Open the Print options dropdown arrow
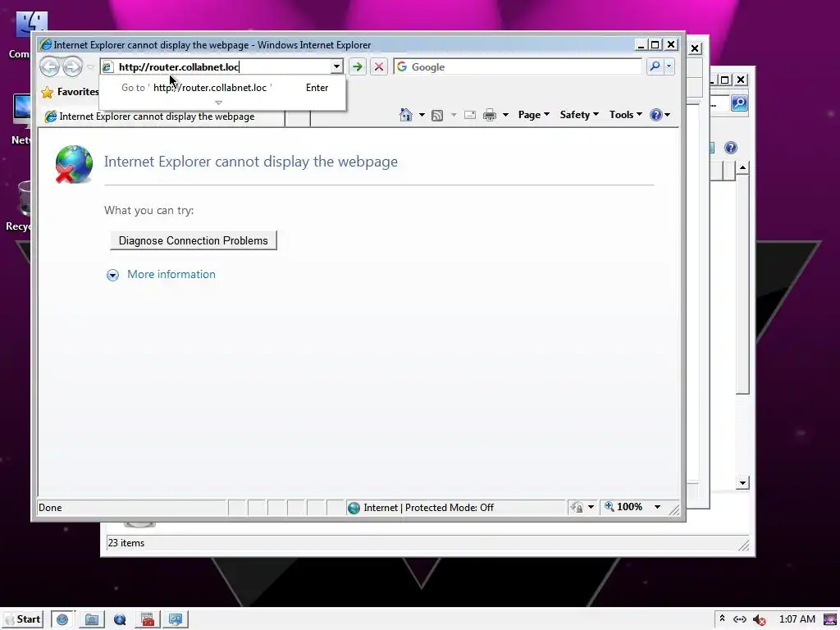Screen dimensions: 840x630 (505, 115)
